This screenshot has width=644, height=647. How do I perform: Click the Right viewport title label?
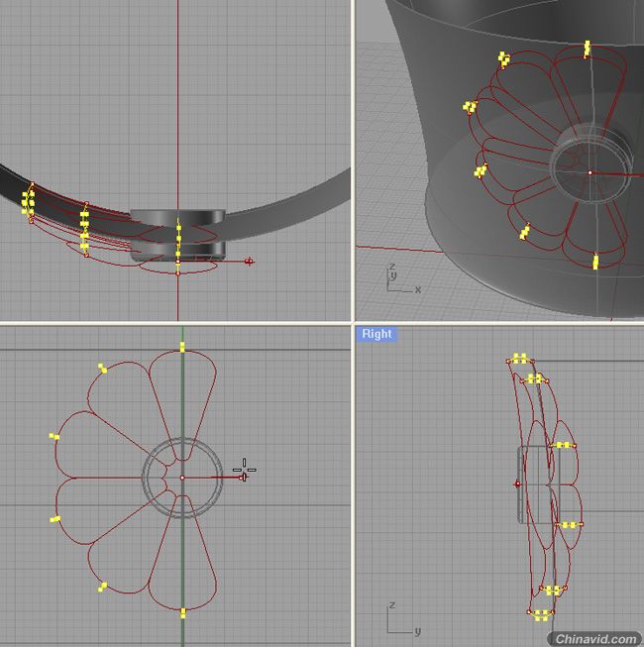point(376,334)
